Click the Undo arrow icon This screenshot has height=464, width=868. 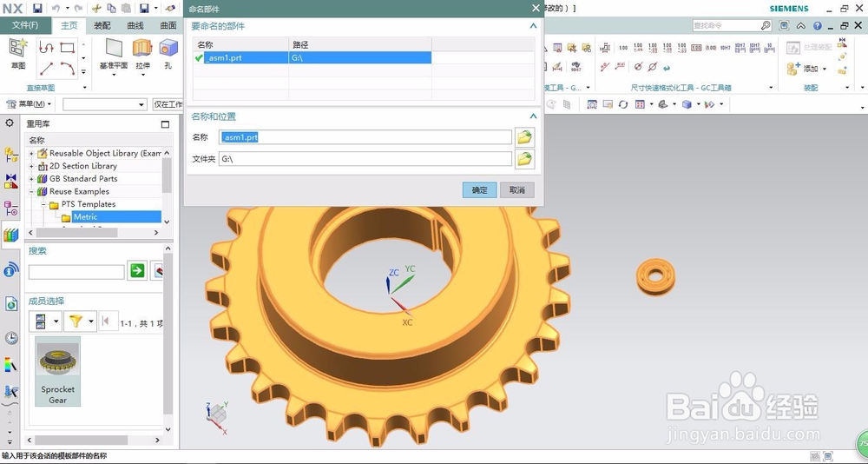tap(56, 9)
